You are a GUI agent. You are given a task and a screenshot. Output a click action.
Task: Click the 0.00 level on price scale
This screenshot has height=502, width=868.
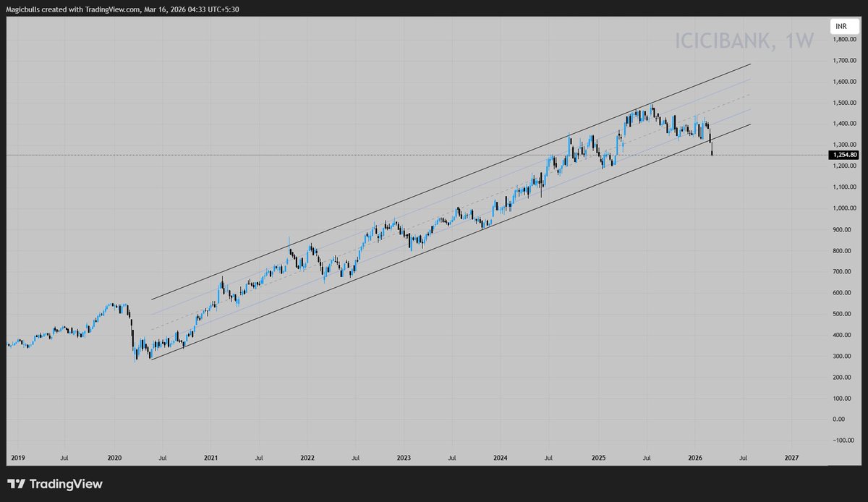[838, 418]
